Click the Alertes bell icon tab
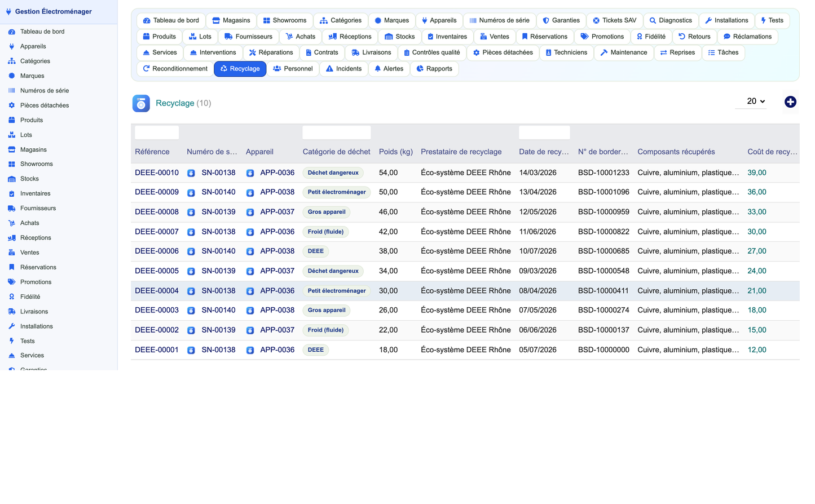 click(x=378, y=69)
